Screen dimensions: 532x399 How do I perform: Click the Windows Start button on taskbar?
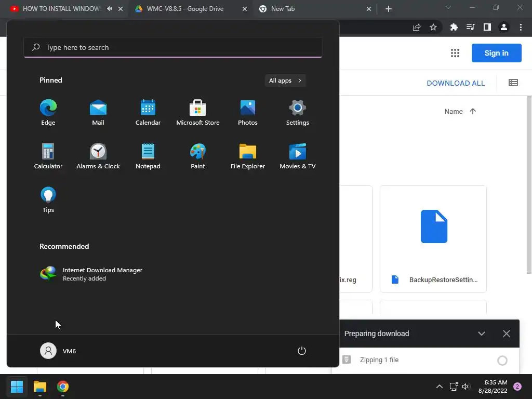coord(17,387)
